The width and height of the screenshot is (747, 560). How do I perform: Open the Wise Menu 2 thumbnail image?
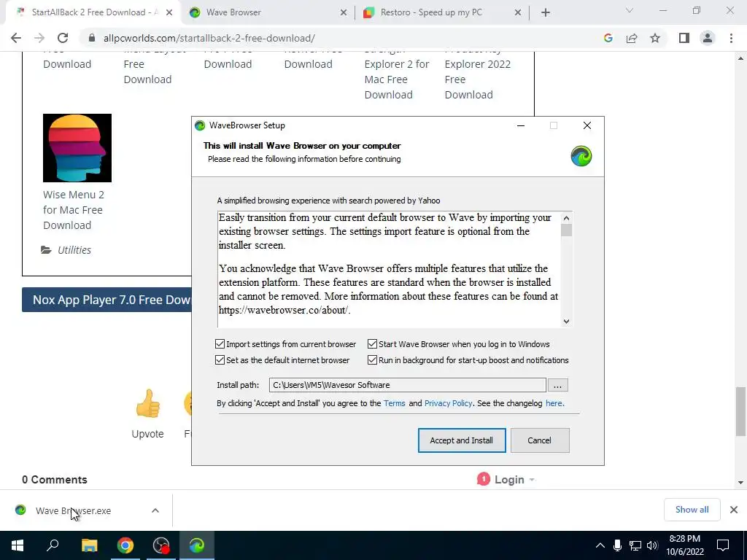pyautogui.click(x=77, y=148)
